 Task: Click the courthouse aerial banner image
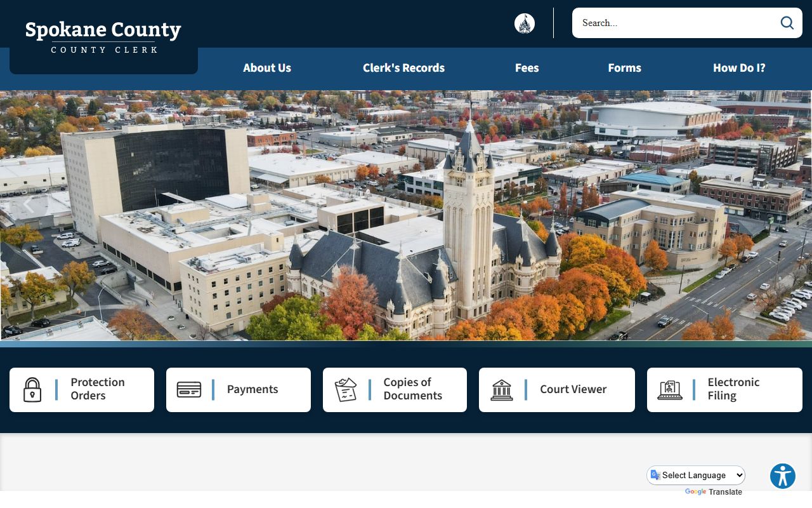pyautogui.click(x=406, y=216)
